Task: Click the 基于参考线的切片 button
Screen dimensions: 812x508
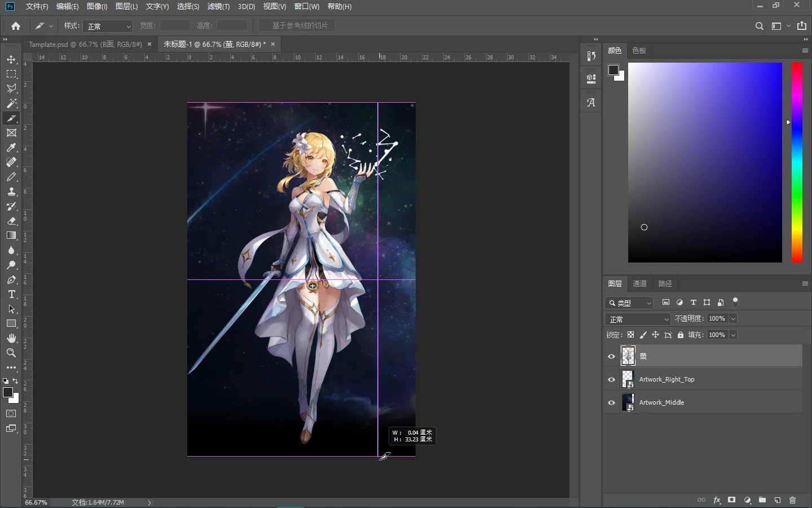Action: (297, 25)
